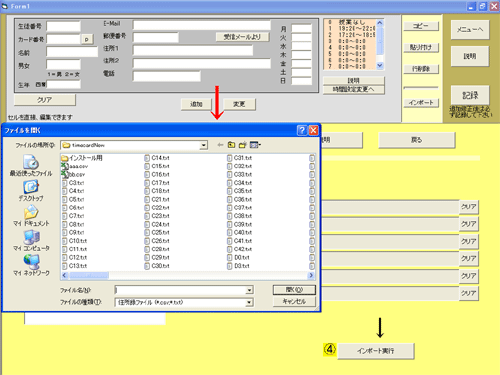Image resolution: width=500 pixels, height=375 pixels.
Task: Close the ファイルを開く dialog
Action: (x=313, y=130)
